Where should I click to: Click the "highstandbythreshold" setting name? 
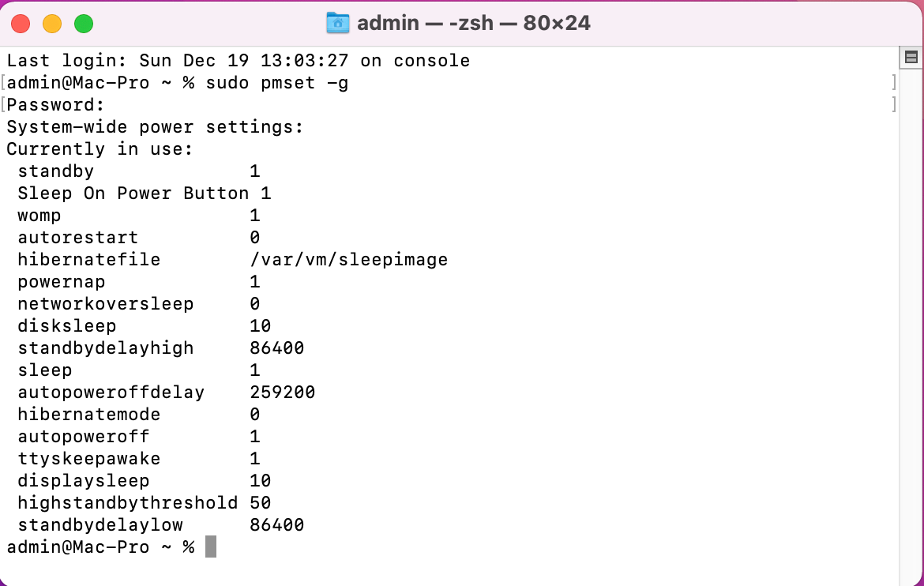(127, 503)
